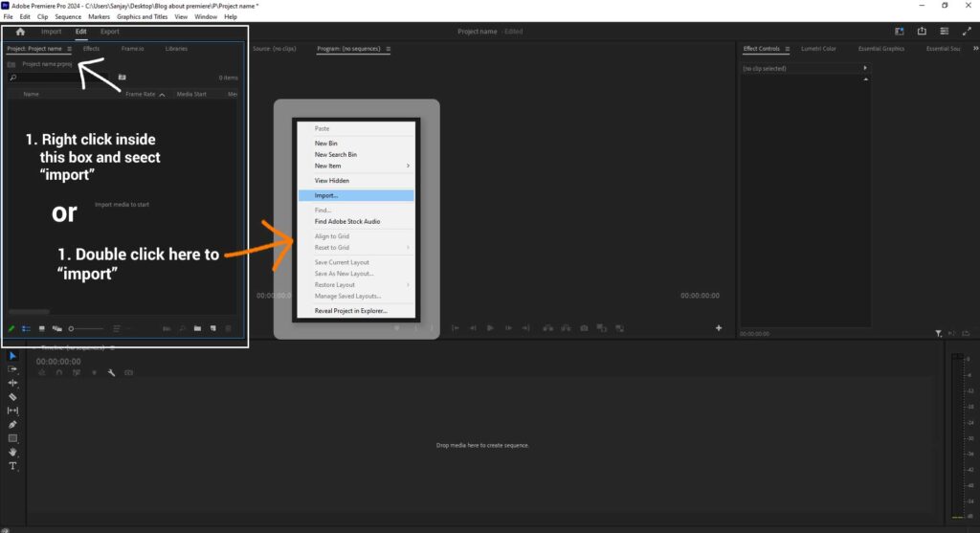Image resolution: width=980 pixels, height=533 pixels.
Task: Click the Find magnifier icon at Project panel bottom
Action: 183,328
